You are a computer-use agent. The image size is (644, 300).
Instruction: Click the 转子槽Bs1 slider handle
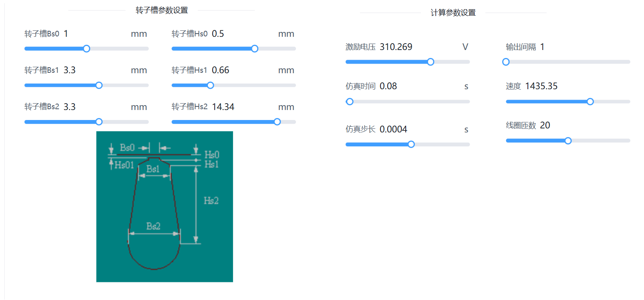pos(99,85)
